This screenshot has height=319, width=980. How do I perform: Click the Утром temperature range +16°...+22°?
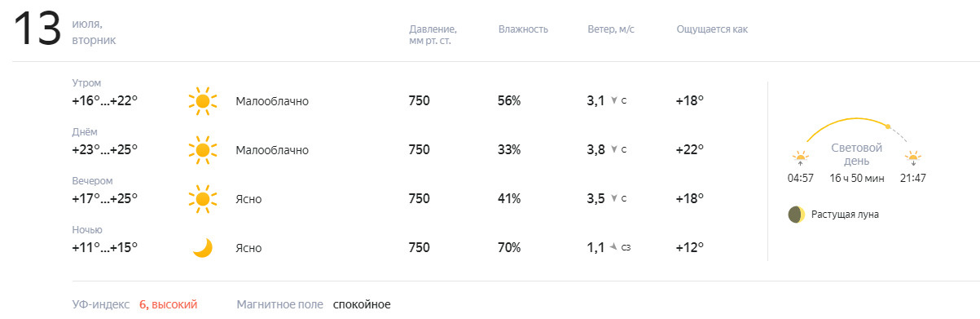[x=105, y=101]
